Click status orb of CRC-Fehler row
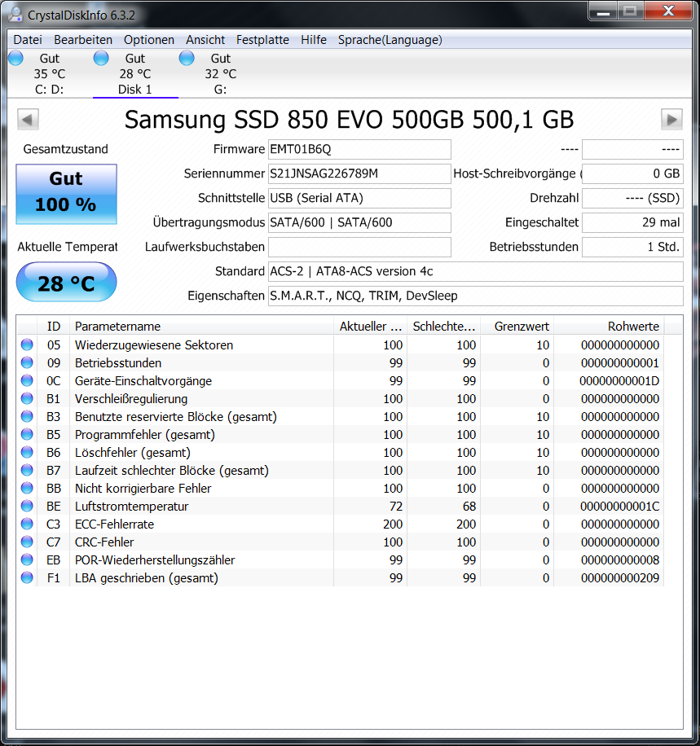The image size is (700, 746). tap(27, 542)
